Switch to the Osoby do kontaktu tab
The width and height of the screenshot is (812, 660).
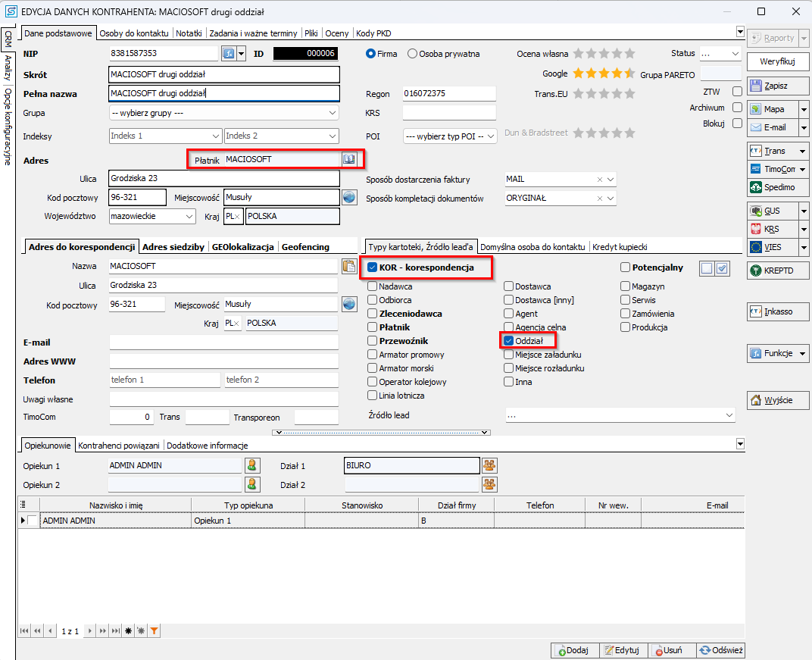134,33
